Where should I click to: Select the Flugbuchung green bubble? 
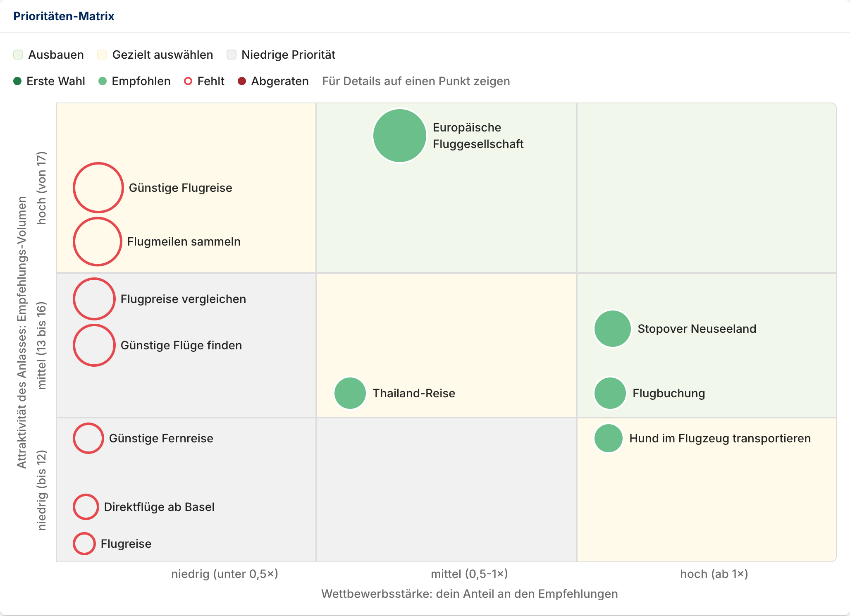coord(610,393)
